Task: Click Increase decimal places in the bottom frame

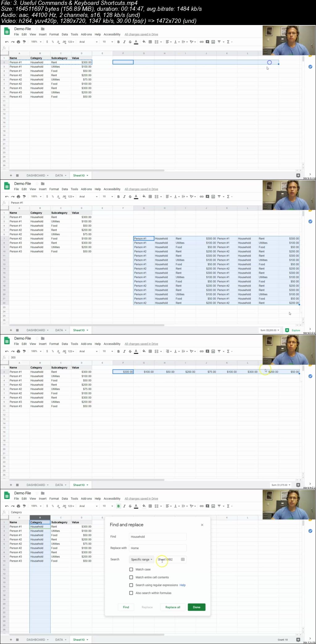Action: tap(64, 506)
